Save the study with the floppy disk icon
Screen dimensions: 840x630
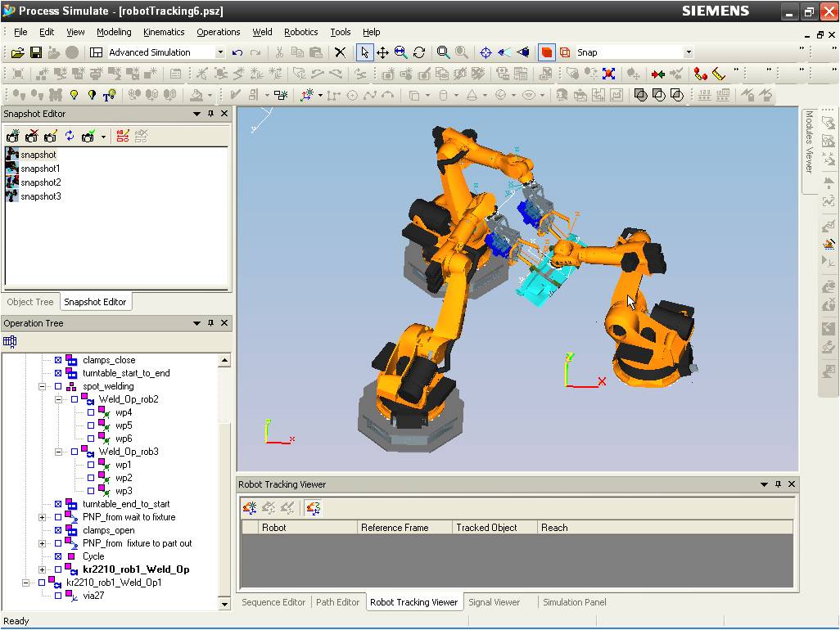(x=36, y=52)
